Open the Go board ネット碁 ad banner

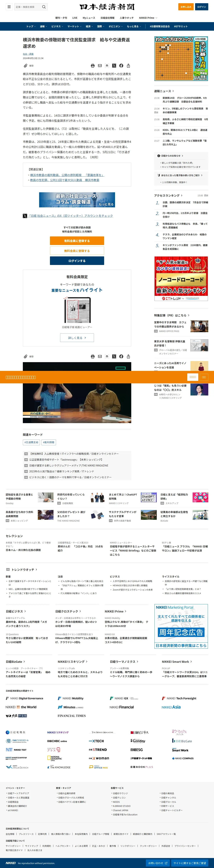pyautogui.click(x=181, y=59)
